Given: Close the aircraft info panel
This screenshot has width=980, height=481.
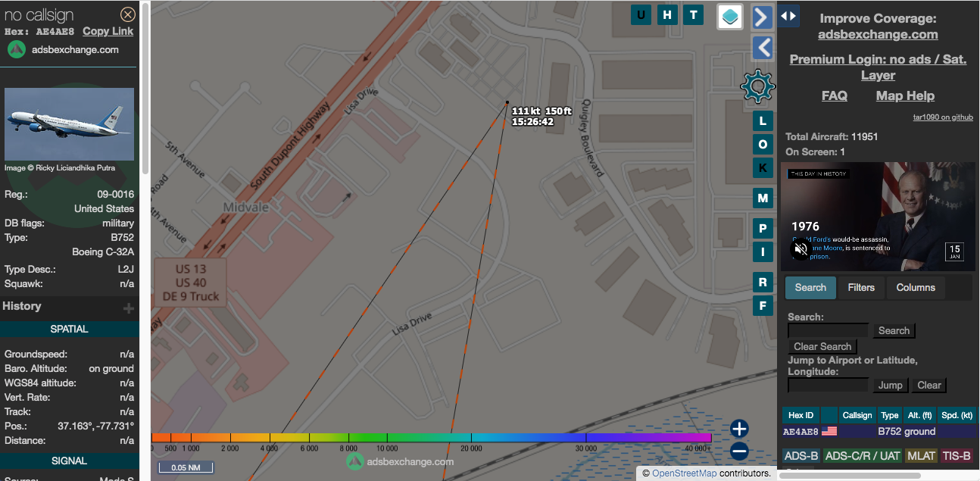Looking at the screenshot, I should coord(128,14).
